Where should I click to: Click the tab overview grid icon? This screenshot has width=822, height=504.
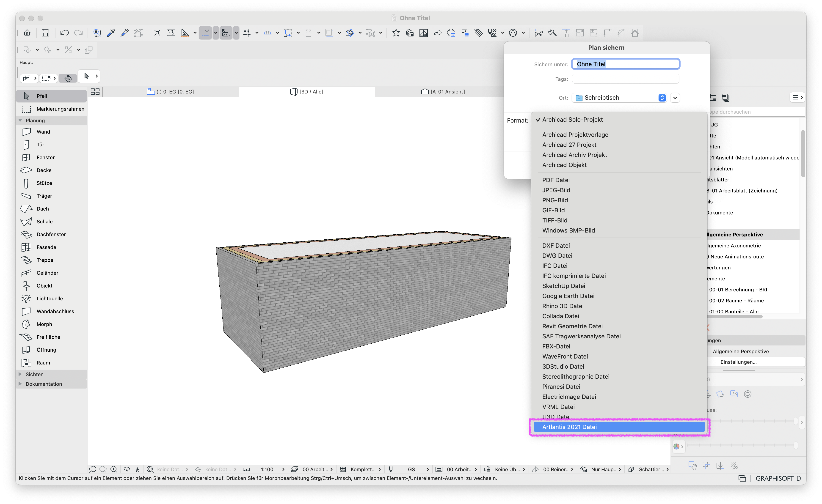click(95, 92)
